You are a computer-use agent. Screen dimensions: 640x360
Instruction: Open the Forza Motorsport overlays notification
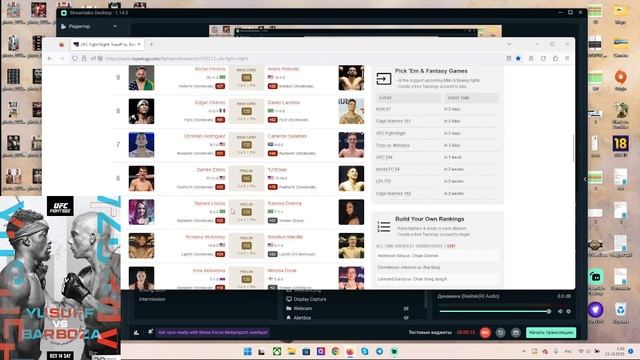tap(213, 332)
